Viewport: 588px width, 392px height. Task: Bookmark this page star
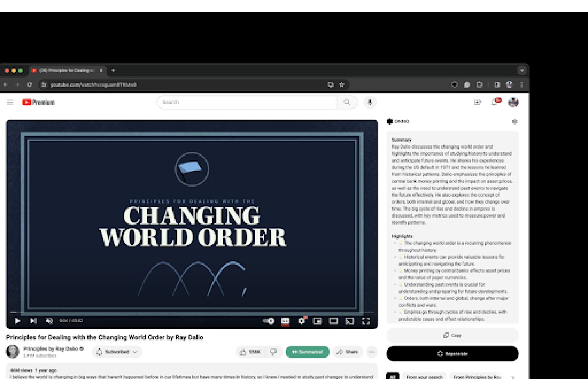click(341, 85)
